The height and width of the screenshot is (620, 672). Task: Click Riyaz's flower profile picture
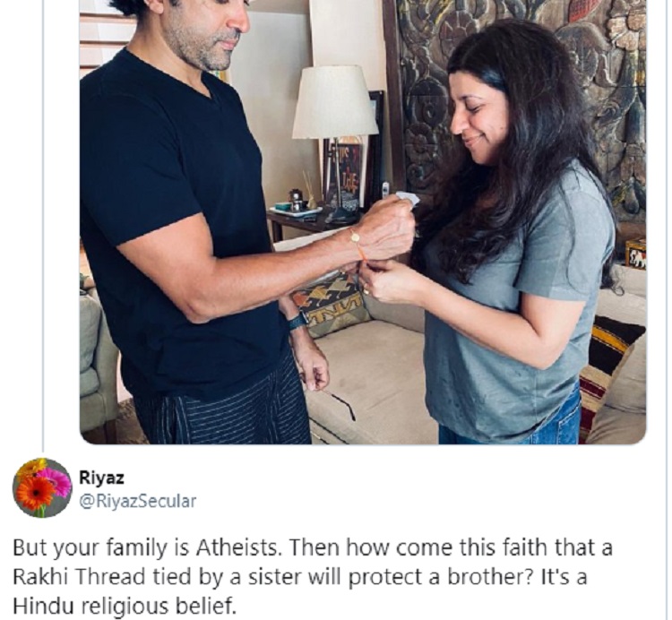(42, 487)
